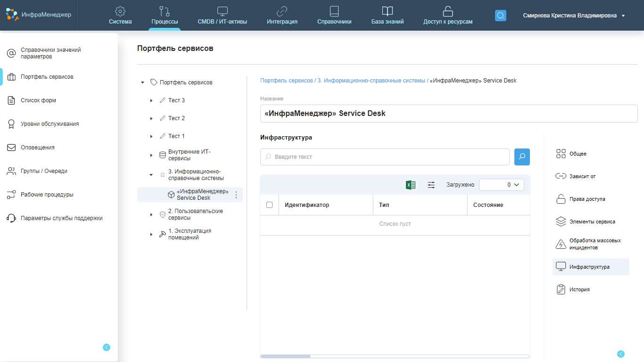Click the blue search icon in top bar
Image resolution: width=644 pixels, height=362 pixels.
[501, 16]
